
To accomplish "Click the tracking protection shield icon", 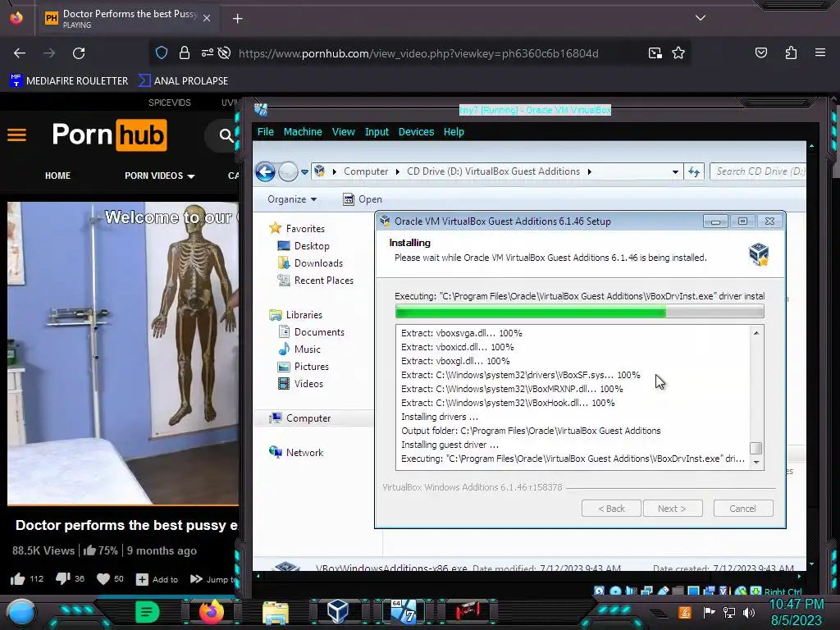I will [162, 53].
